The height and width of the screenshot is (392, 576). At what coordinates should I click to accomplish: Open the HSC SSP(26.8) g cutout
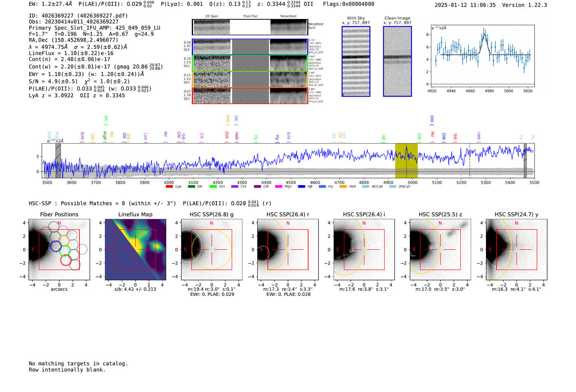point(212,250)
